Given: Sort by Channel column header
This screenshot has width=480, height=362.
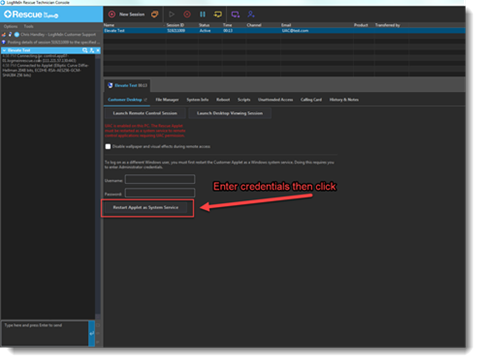Looking at the screenshot, I should pyautogui.click(x=254, y=25).
